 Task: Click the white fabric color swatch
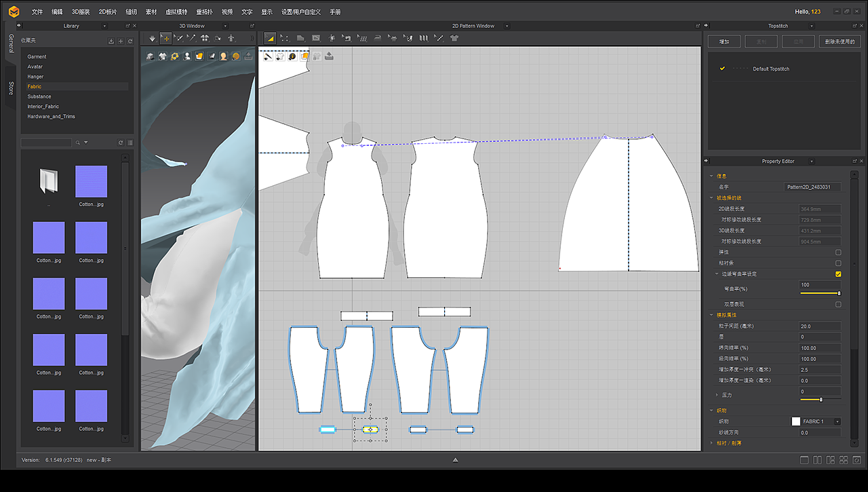tap(796, 421)
